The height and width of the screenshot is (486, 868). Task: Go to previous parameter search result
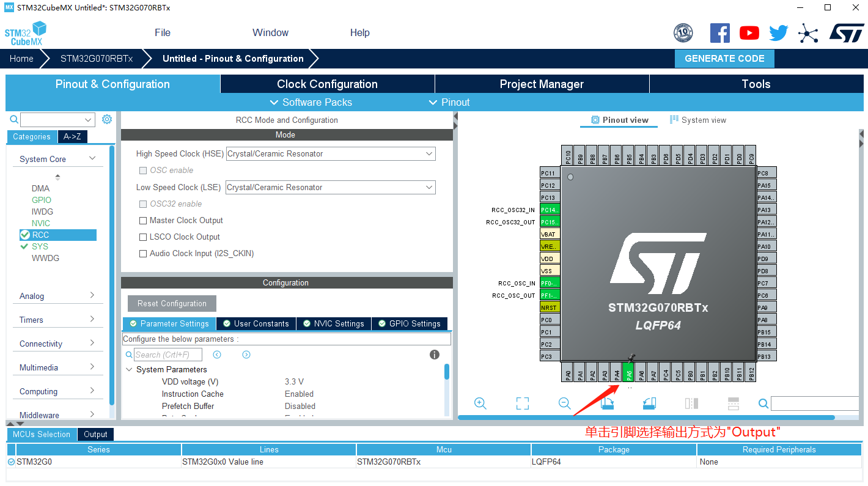pyautogui.click(x=217, y=355)
